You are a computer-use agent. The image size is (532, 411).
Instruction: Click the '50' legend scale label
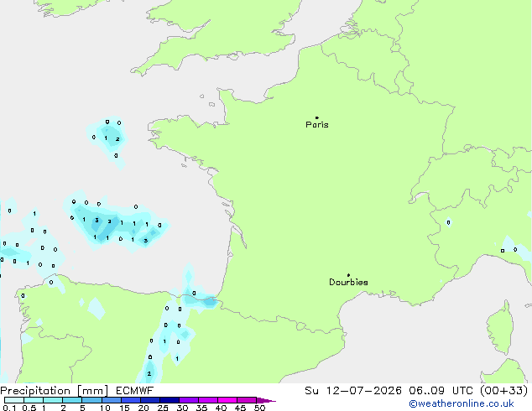(260, 408)
